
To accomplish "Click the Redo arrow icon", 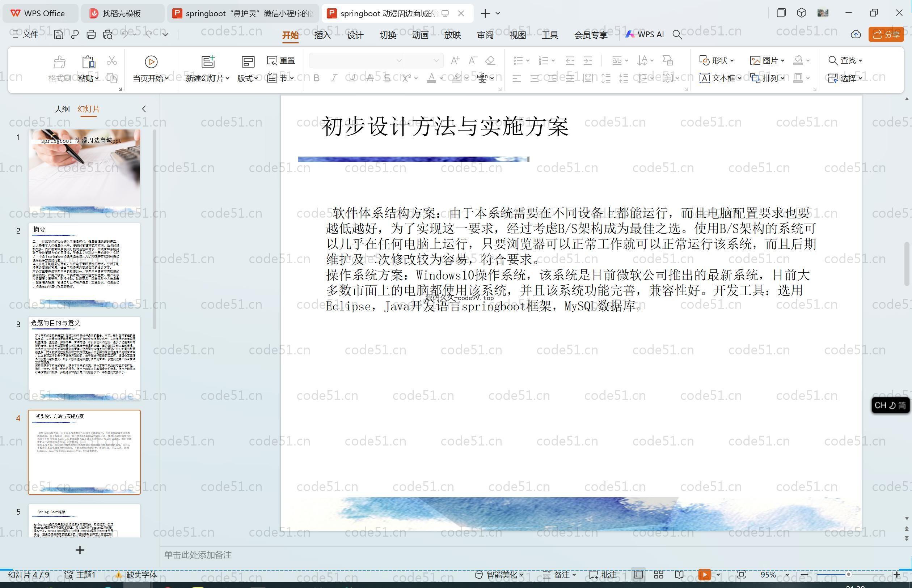I will [x=149, y=34].
